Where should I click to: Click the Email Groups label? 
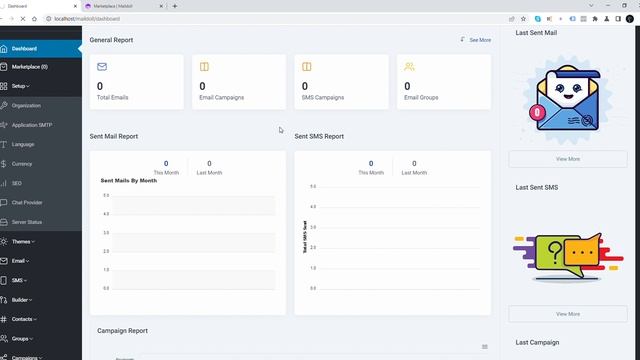tap(421, 98)
